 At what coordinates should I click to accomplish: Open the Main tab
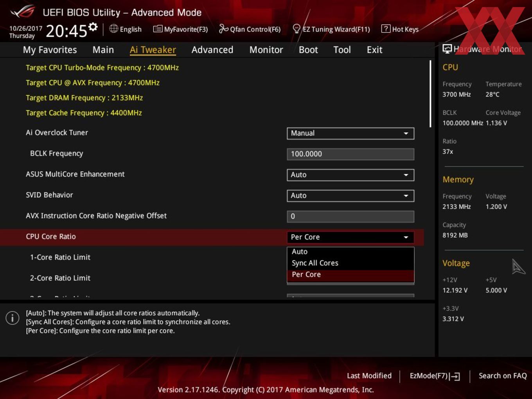tap(103, 50)
